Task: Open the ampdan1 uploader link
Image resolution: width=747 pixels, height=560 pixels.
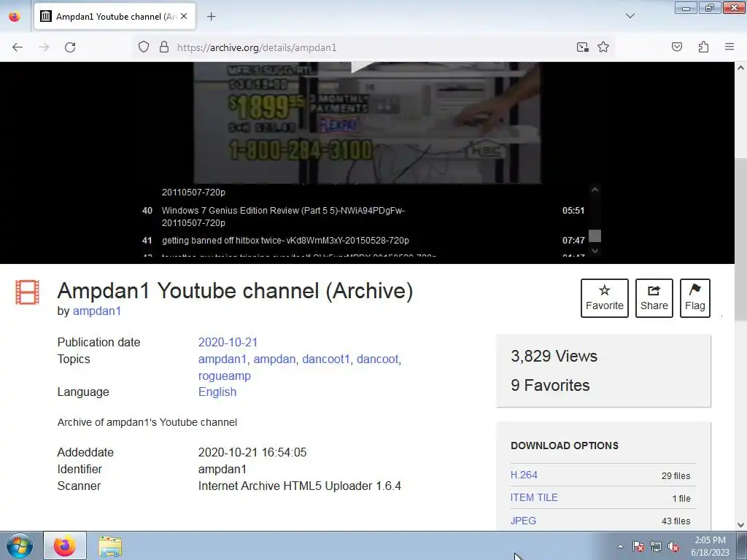Action: point(97,311)
